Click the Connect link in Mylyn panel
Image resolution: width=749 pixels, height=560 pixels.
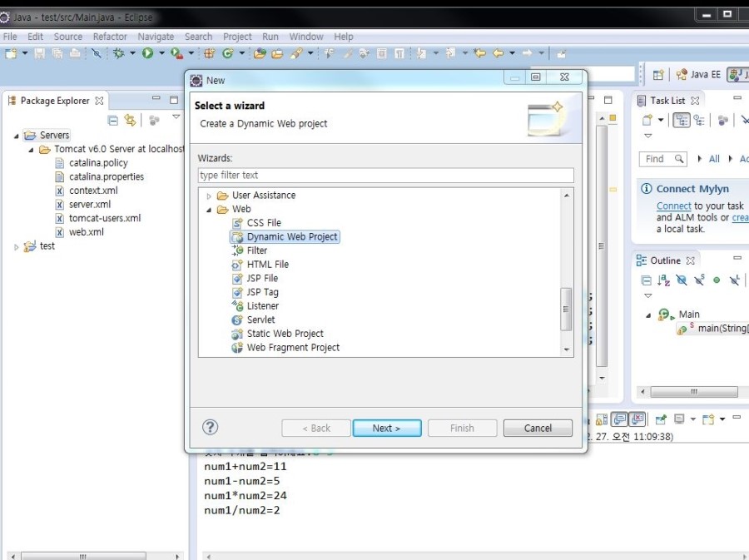click(673, 206)
